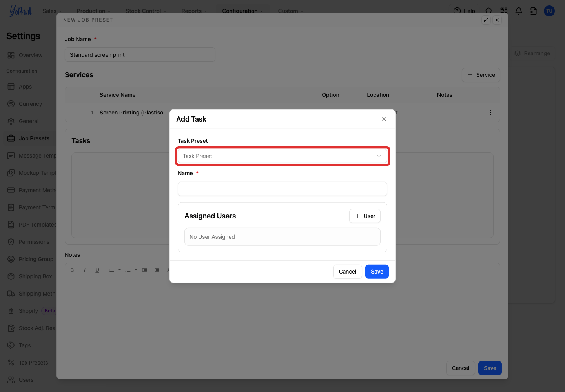
Task: Add a user with the User button
Action: [x=365, y=216]
